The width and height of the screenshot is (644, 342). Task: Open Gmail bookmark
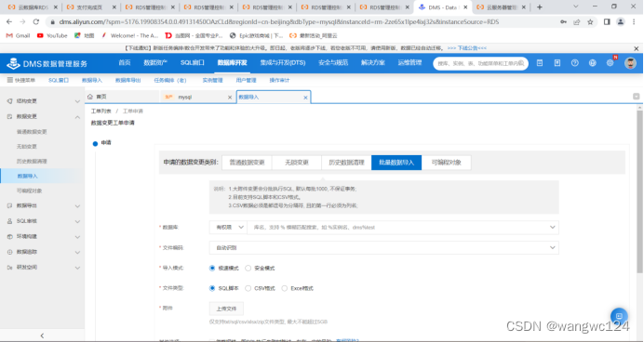pyautogui.click(x=18, y=35)
